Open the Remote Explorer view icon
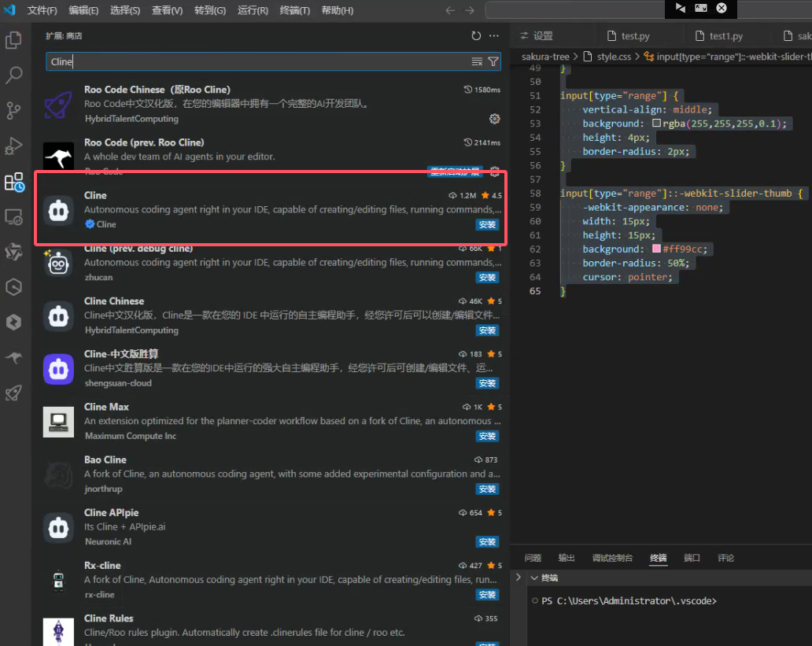 tap(14, 217)
